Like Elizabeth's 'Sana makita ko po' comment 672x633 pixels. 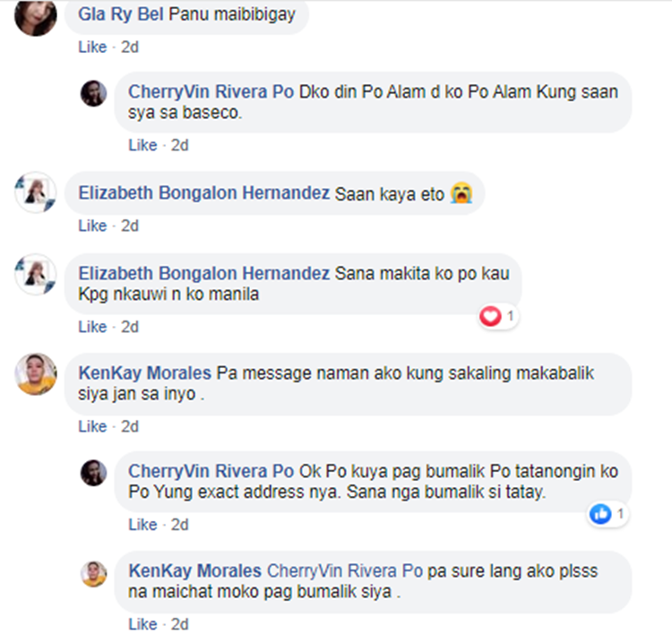click(92, 327)
